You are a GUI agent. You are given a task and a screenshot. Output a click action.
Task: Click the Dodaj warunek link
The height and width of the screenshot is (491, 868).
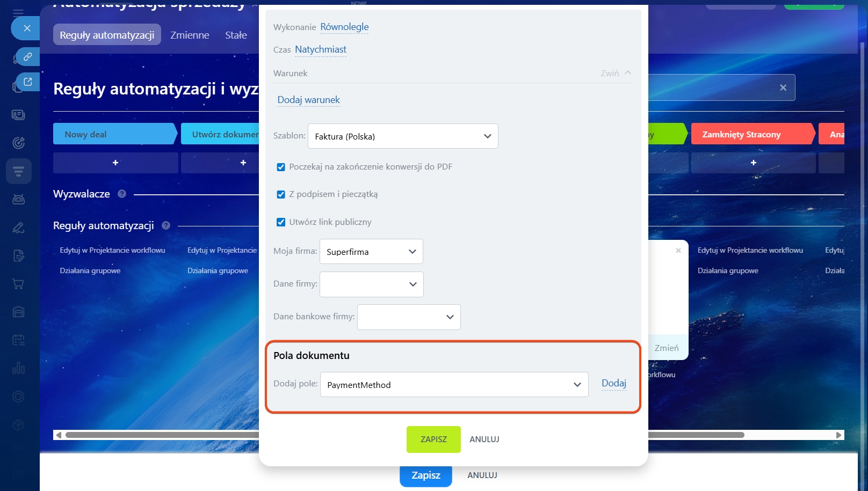(x=309, y=100)
